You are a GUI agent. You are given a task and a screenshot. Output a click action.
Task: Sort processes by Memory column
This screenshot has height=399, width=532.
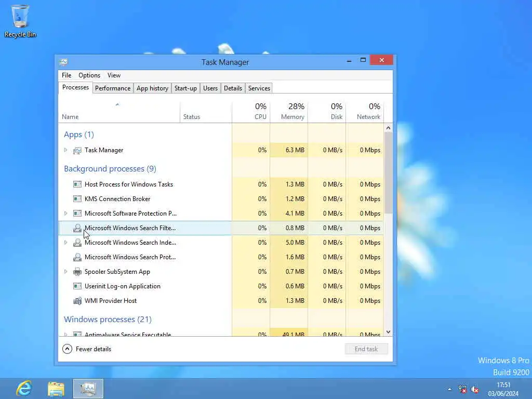[289, 112]
